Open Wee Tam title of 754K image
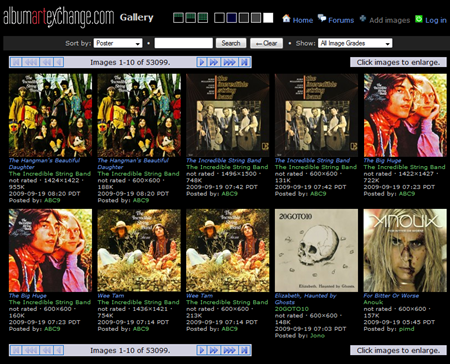 click(x=111, y=296)
